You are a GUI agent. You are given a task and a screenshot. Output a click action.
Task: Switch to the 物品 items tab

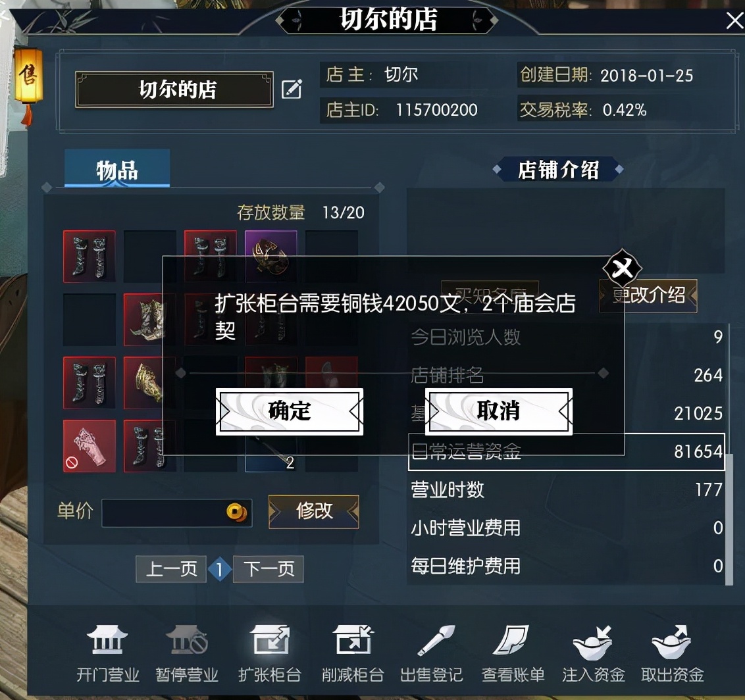point(117,168)
